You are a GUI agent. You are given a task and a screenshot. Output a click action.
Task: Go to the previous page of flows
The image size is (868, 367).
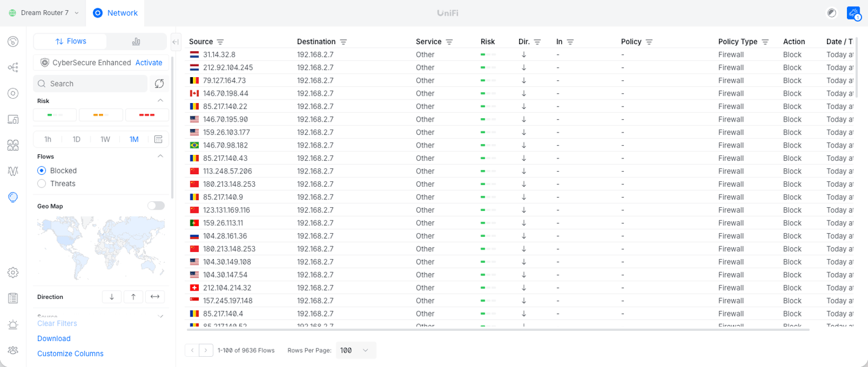(192, 350)
